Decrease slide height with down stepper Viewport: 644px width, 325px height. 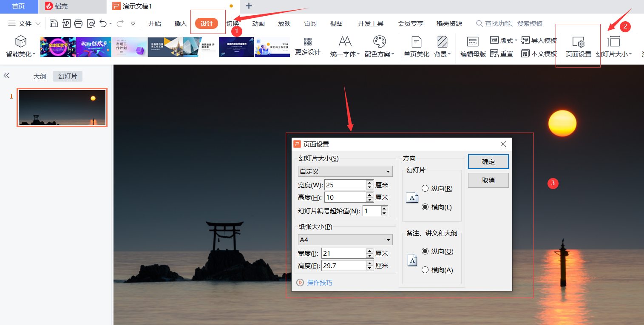(x=370, y=200)
